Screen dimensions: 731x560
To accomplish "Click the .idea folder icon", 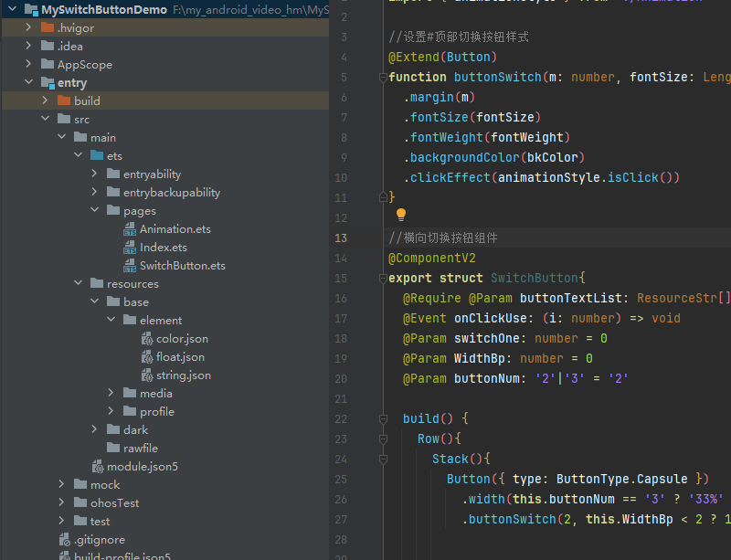I will [x=48, y=46].
